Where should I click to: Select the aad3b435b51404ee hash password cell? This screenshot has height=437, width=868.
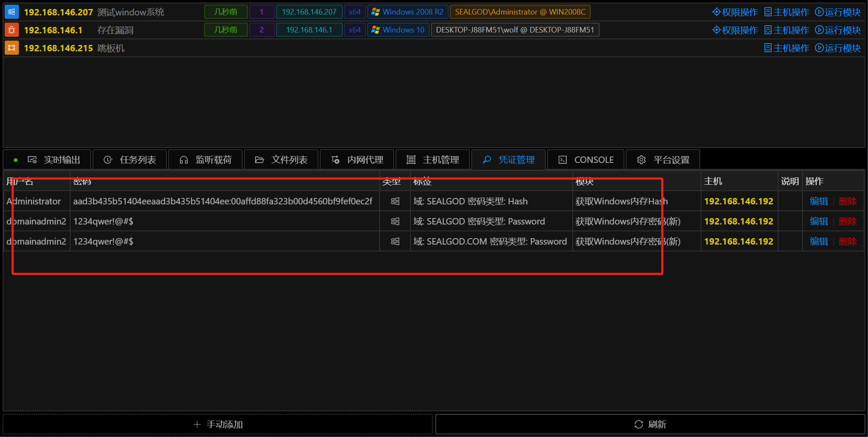pos(225,201)
